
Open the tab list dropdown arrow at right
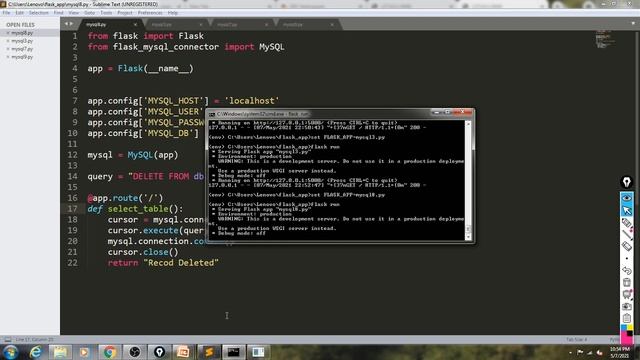pyautogui.click(x=633, y=23)
